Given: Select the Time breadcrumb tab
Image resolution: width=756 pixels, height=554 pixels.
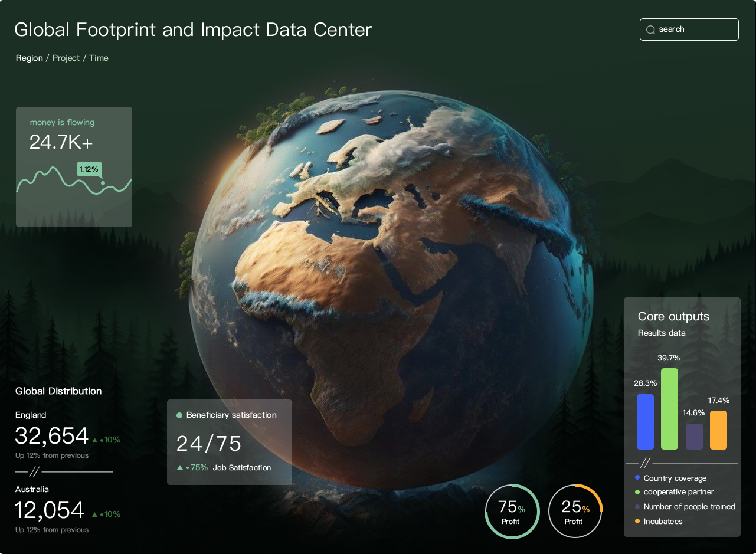Looking at the screenshot, I should 99,58.
